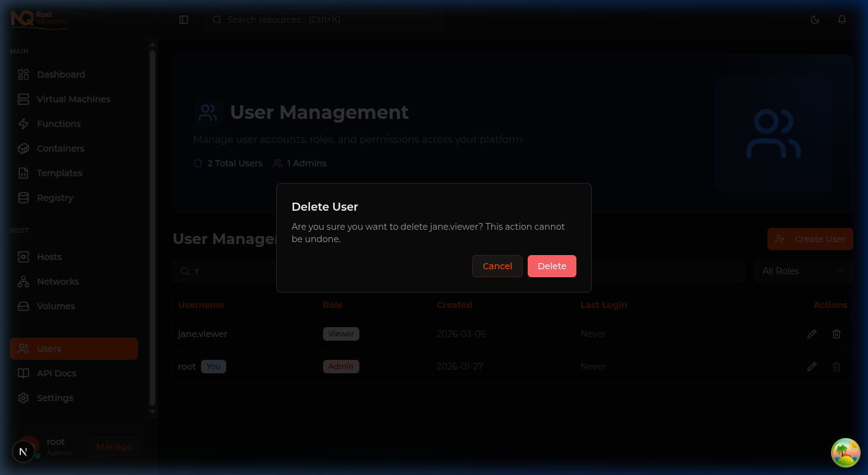This screenshot has width=868, height=475.
Task: Toggle dark mode with the moon icon
Action: [x=815, y=19]
